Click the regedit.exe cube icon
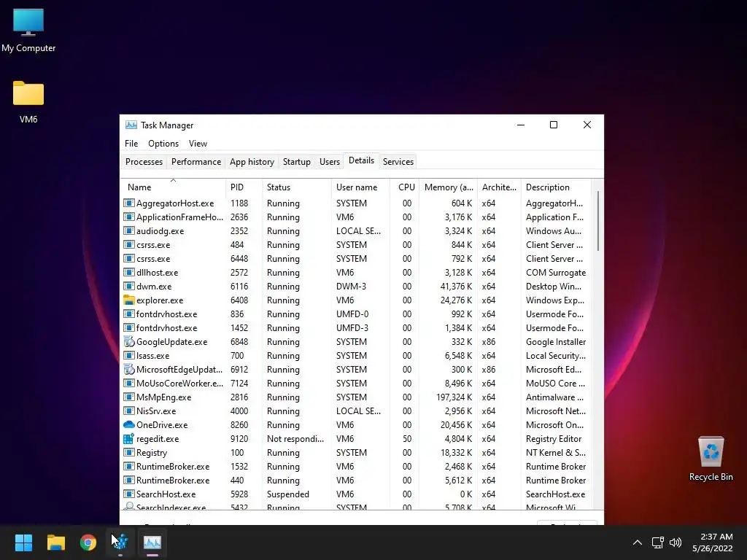This screenshot has width=747, height=560. [x=128, y=438]
